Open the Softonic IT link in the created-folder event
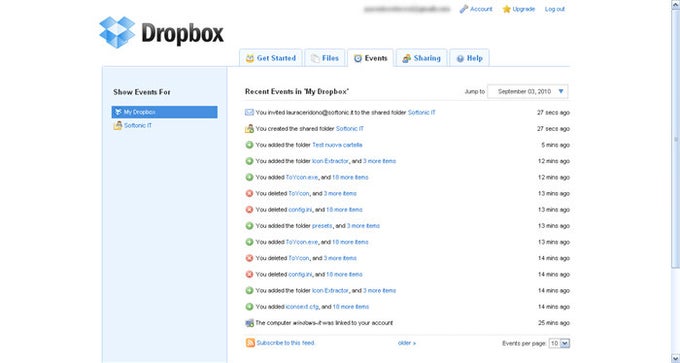Viewport: 680px width, 363px height. tap(350, 128)
